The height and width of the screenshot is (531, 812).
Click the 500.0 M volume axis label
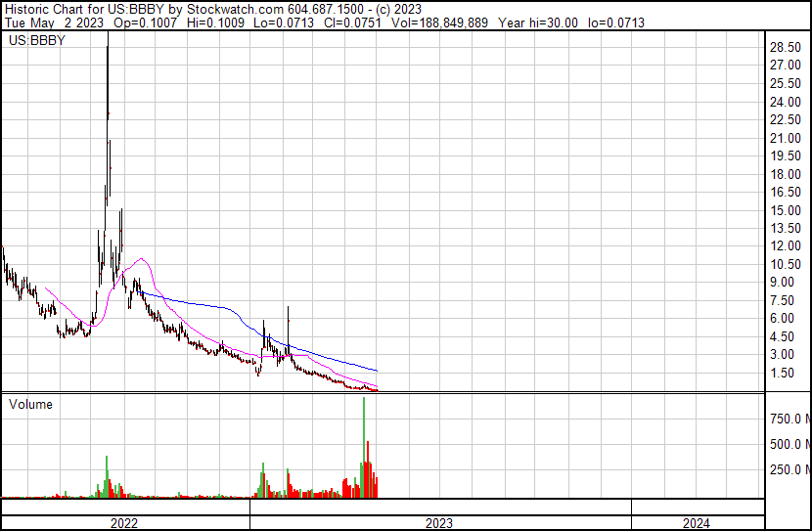(790, 444)
